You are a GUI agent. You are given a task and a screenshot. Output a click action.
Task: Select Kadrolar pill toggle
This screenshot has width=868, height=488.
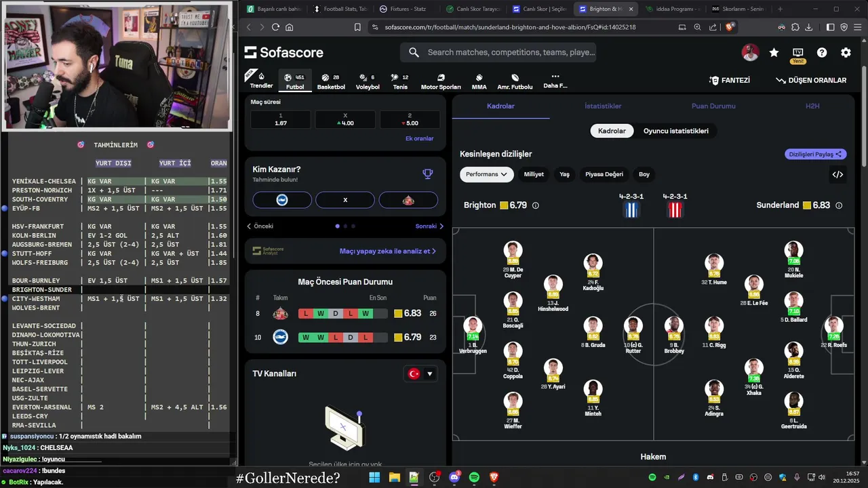[x=612, y=131]
